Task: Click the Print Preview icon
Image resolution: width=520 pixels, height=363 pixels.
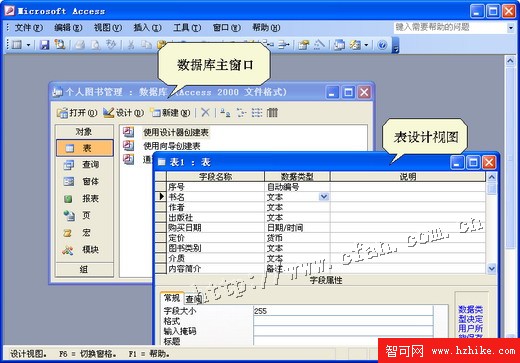Action: (95, 45)
